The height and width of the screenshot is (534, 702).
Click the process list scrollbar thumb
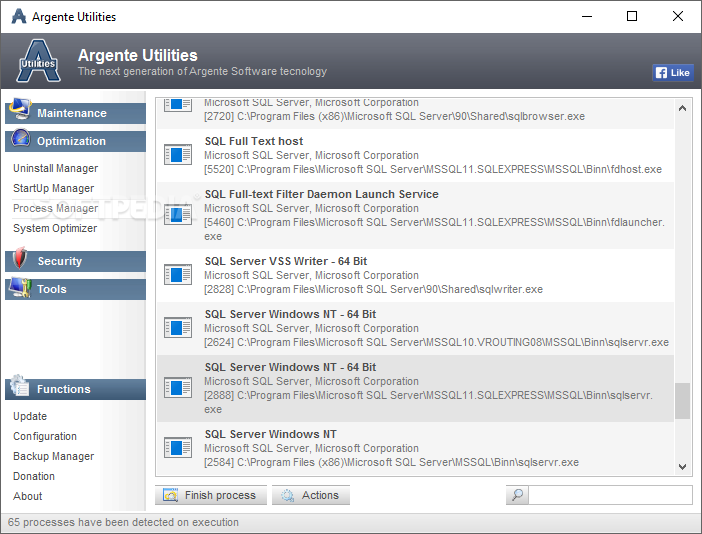coord(682,401)
